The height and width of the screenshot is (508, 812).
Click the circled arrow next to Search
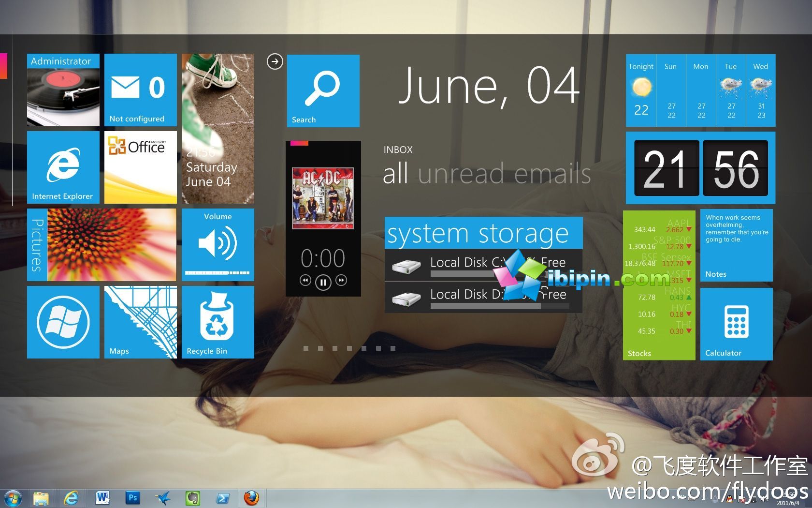(275, 61)
